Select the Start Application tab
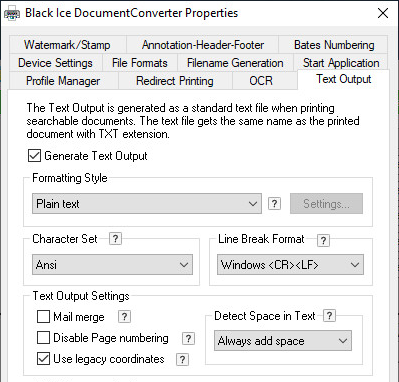 click(x=341, y=63)
